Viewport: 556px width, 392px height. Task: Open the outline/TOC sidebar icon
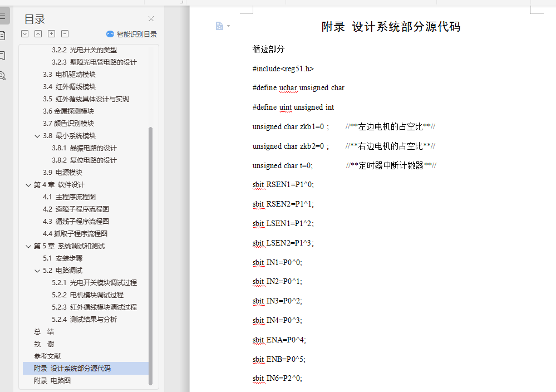pyautogui.click(x=3, y=16)
